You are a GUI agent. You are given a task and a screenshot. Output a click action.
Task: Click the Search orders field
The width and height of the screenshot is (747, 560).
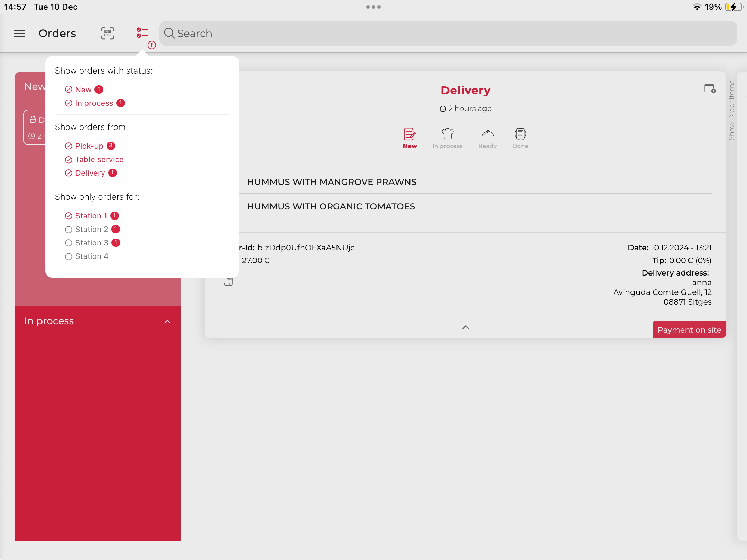click(x=448, y=34)
